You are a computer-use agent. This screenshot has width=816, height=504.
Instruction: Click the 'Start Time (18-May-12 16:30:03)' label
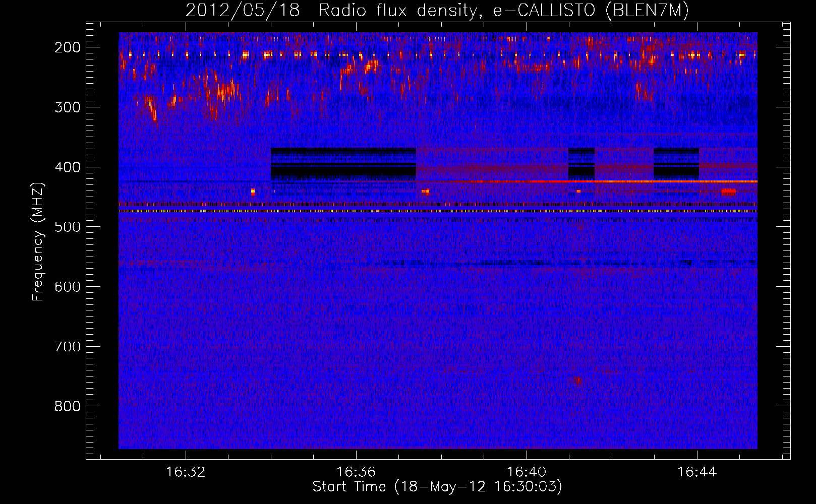coord(437,487)
